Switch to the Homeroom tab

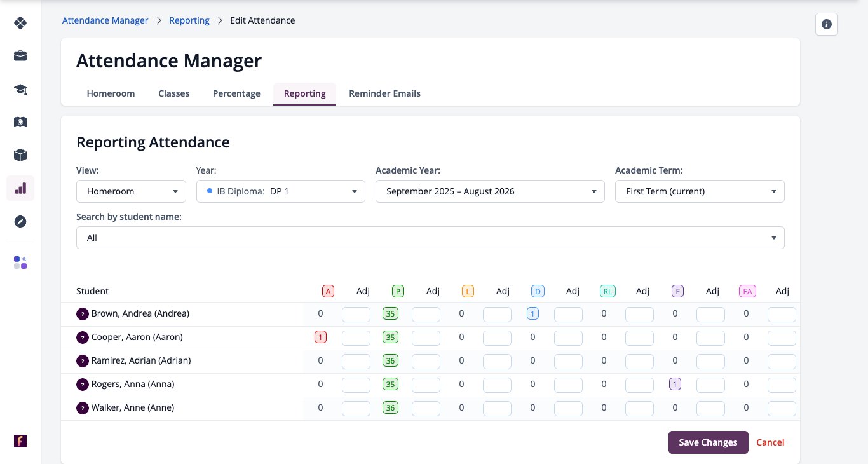pyautogui.click(x=111, y=93)
